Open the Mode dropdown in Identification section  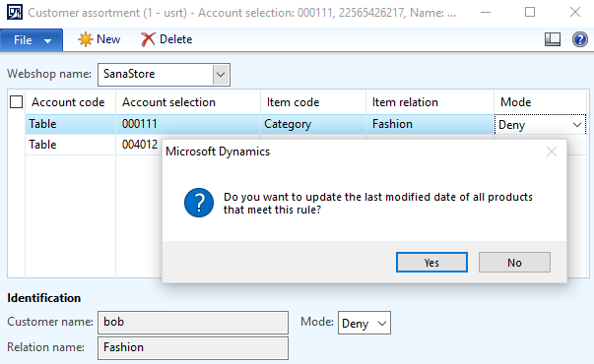pyautogui.click(x=382, y=324)
